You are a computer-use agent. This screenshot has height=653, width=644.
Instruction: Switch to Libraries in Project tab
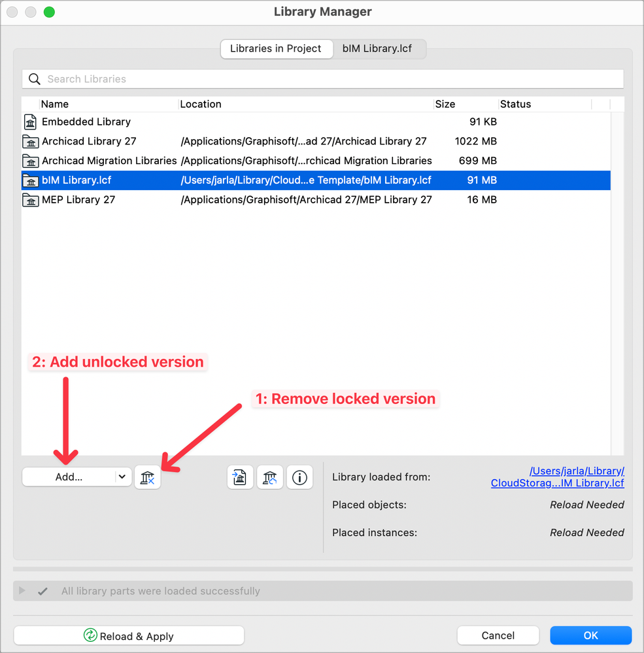pos(276,49)
